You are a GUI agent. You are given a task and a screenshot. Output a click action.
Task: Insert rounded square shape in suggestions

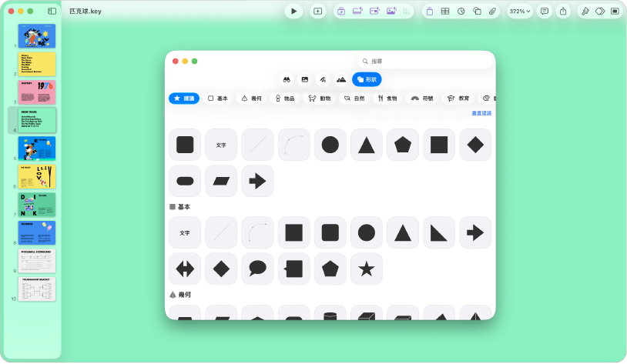185,145
